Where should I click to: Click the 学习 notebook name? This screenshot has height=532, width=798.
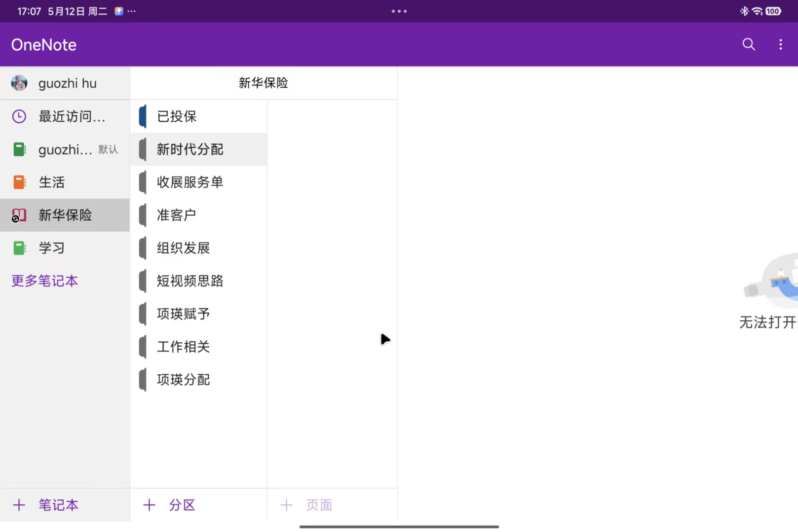[52, 248]
